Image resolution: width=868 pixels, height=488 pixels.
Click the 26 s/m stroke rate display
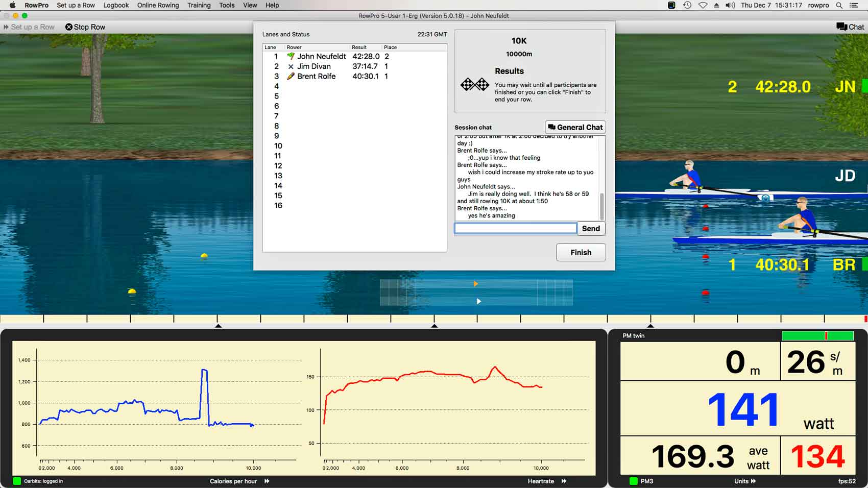click(818, 361)
